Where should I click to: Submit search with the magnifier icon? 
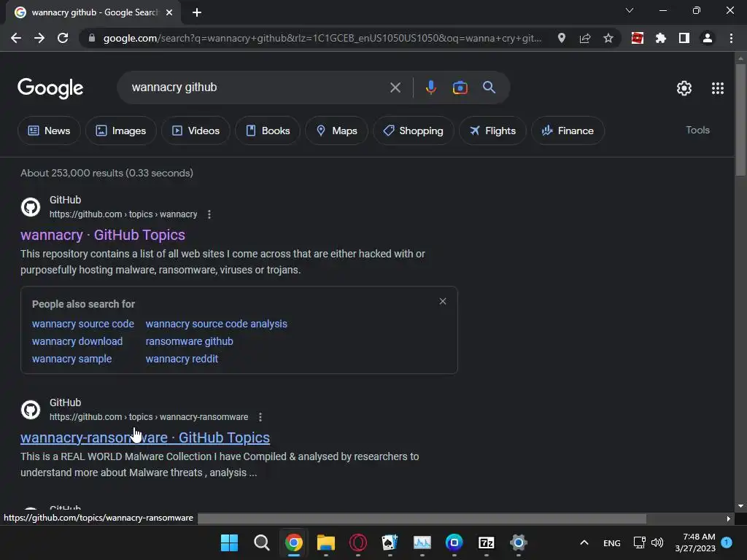(489, 87)
